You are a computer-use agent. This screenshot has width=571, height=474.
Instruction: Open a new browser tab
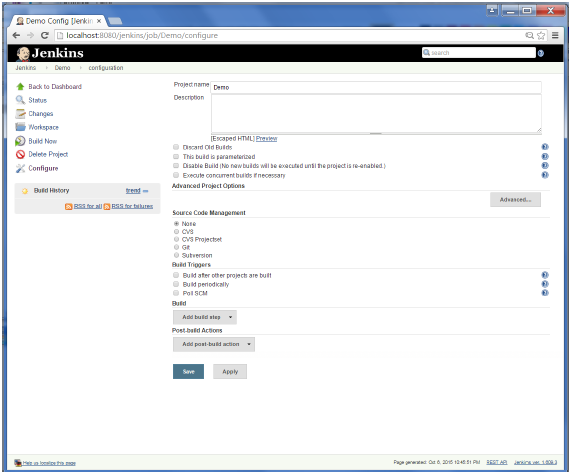[x=115, y=21]
